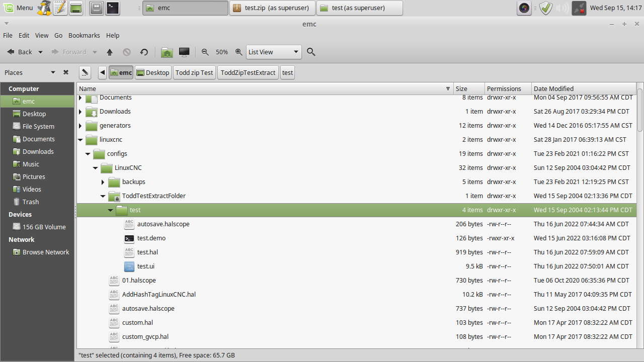Image resolution: width=644 pixels, height=362 pixels.
Task: Sort by the Name column header
Action: 265,88
